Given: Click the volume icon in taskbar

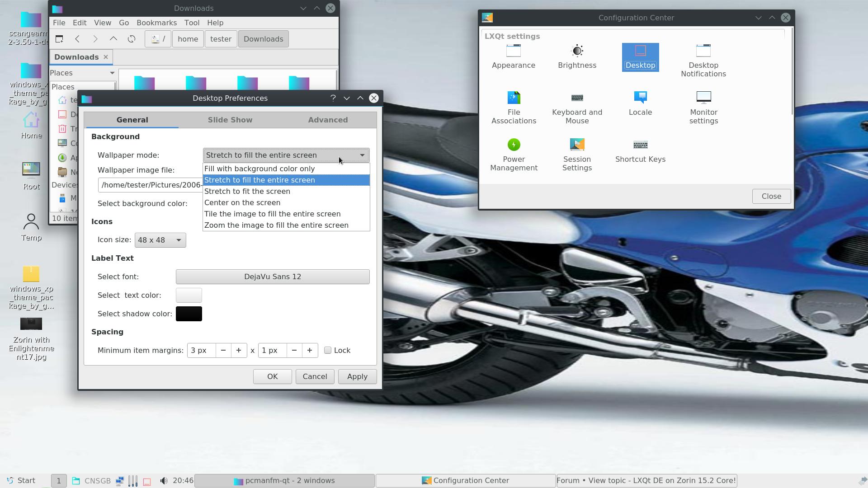Looking at the screenshot, I should click(x=164, y=481).
